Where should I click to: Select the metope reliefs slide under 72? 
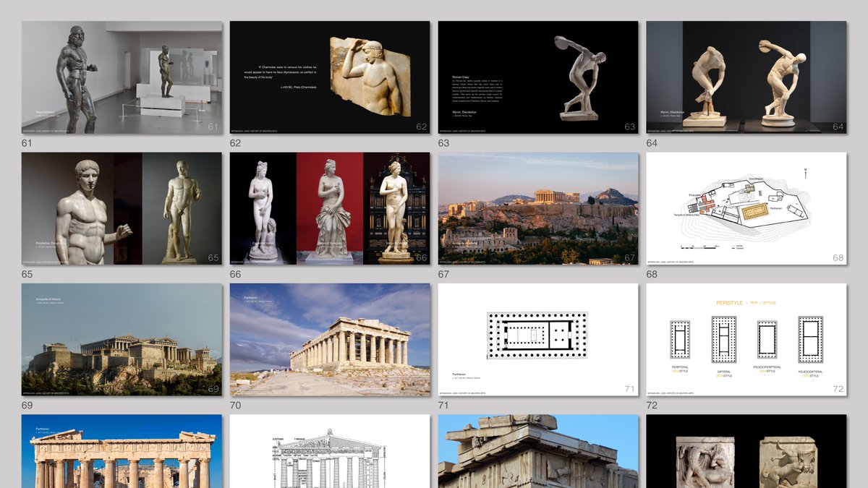pos(746,451)
